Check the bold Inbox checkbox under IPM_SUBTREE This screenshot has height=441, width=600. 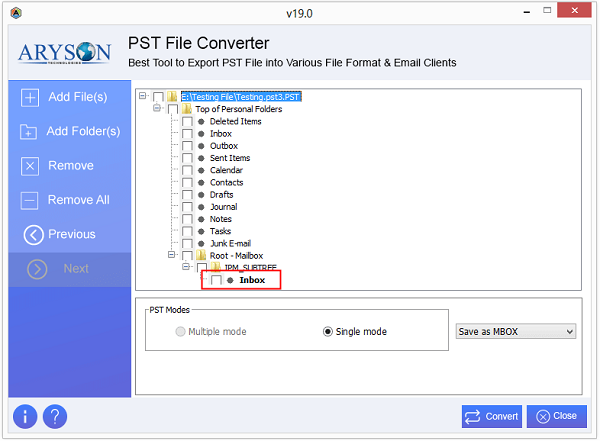(x=216, y=280)
